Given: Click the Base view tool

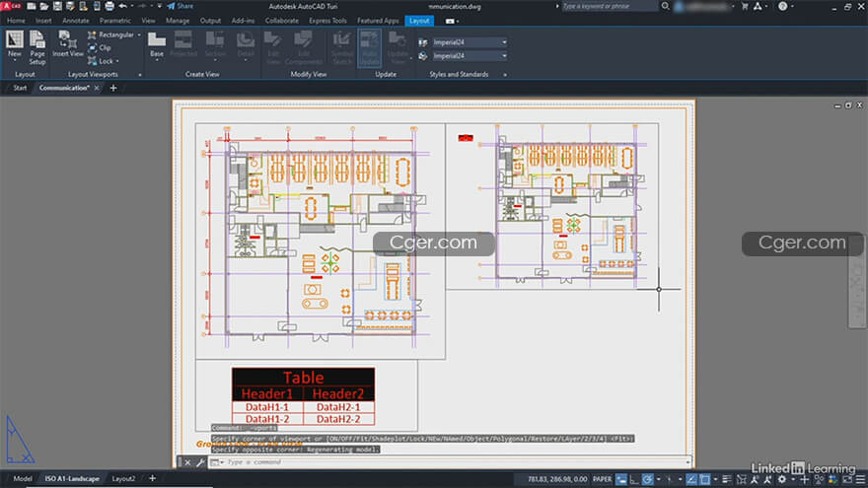Looking at the screenshot, I should pos(157,45).
